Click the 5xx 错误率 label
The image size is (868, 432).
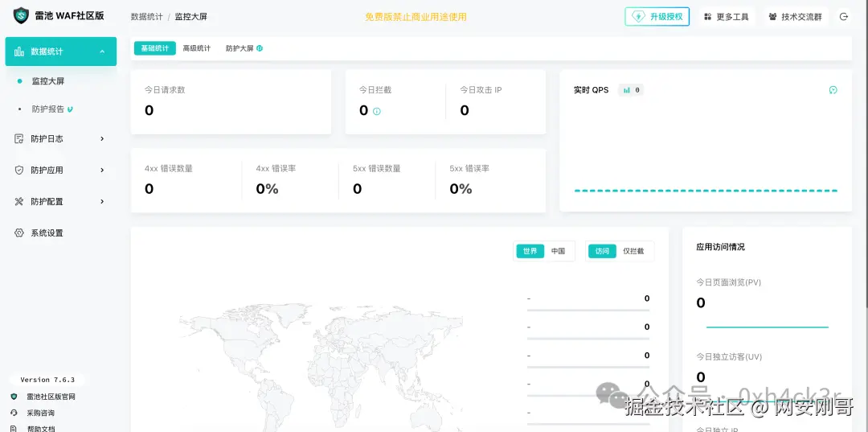pos(469,168)
